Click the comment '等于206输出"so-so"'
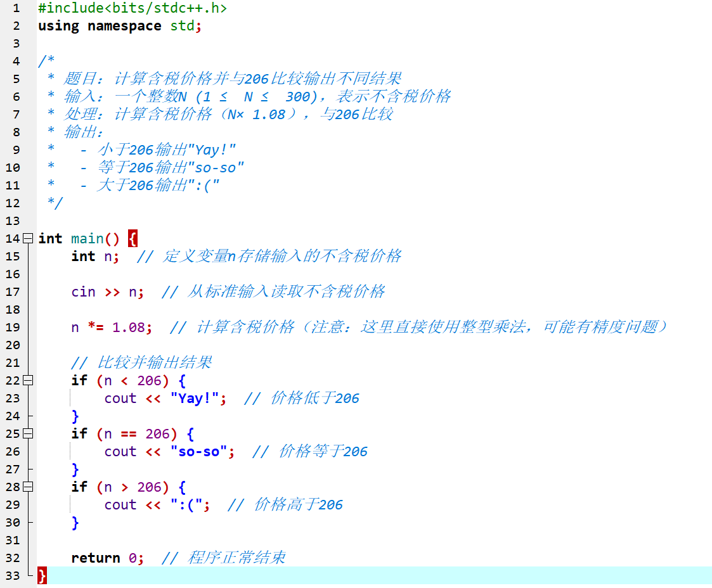Screen dimensions: 712x588 [171, 167]
